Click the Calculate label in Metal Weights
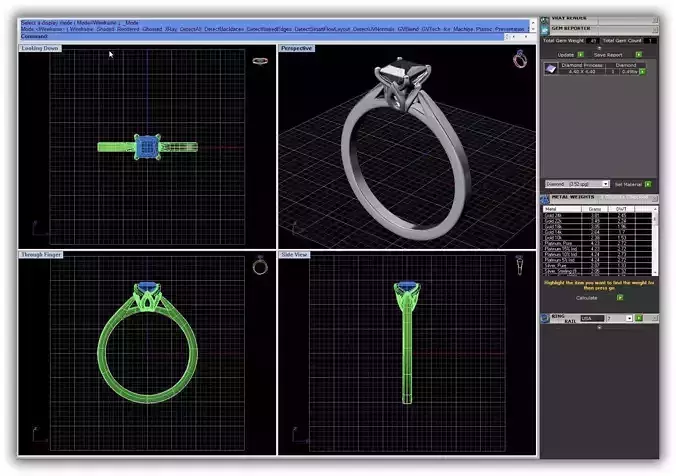This screenshot has height=476, width=676. [x=586, y=298]
